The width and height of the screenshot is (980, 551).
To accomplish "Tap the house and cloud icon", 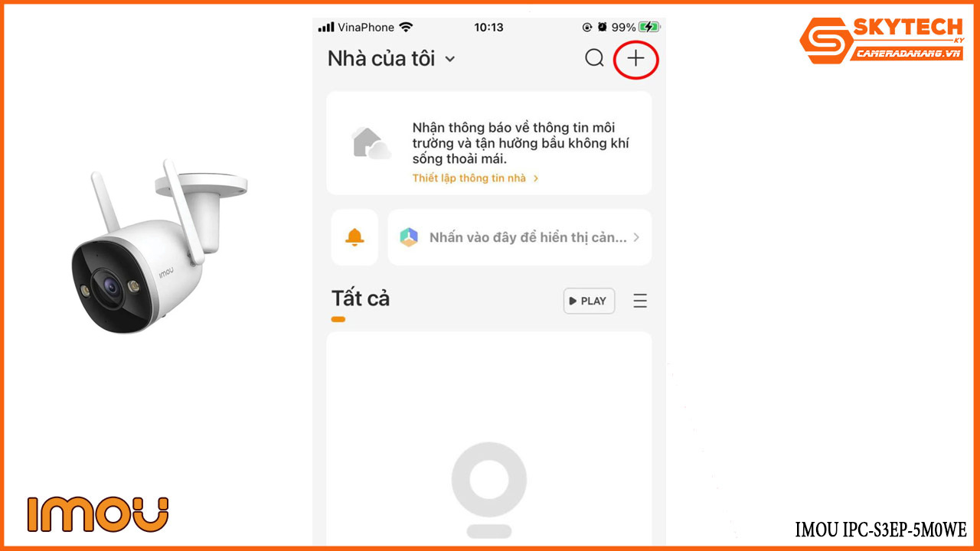I will point(371,143).
